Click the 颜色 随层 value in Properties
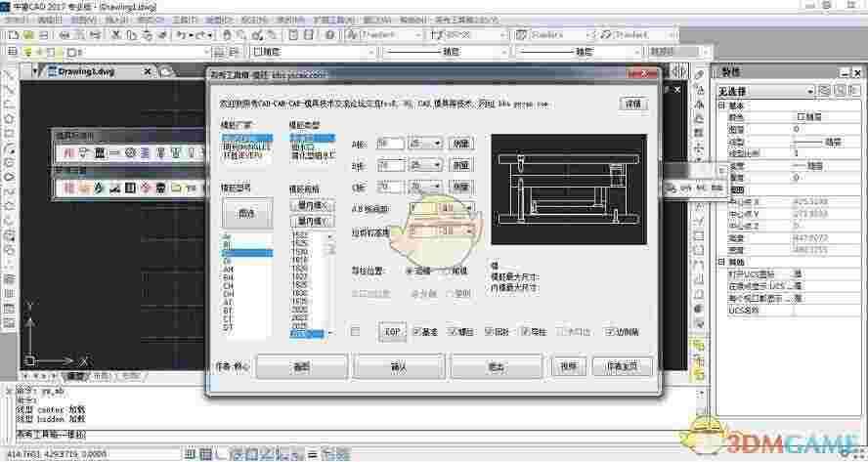Viewport: 868px width, 462px height. 827,117
